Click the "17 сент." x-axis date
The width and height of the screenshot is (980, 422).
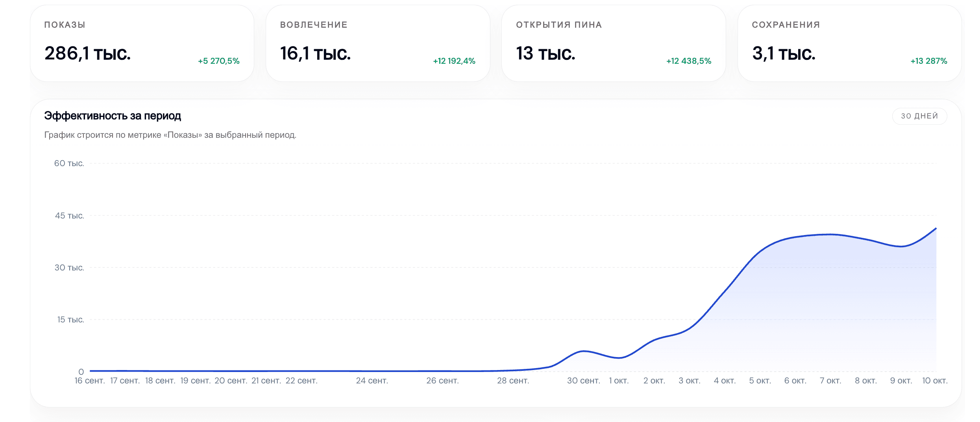(x=125, y=381)
